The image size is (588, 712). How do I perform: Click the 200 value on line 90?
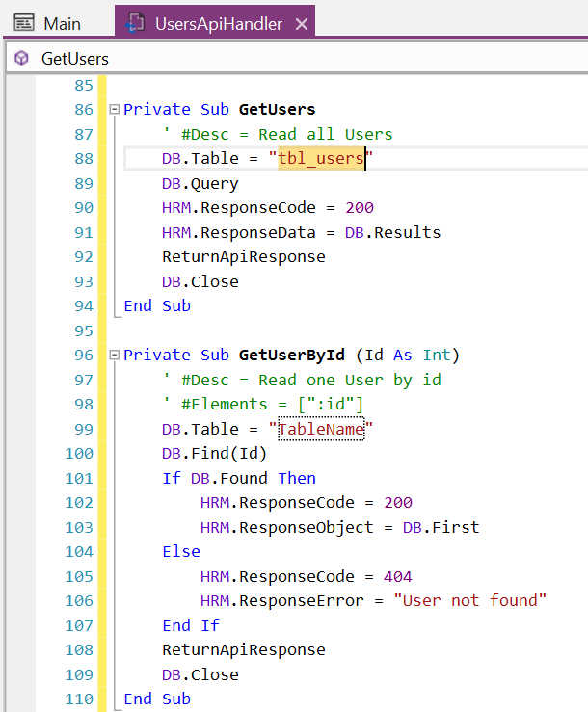point(360,207)
